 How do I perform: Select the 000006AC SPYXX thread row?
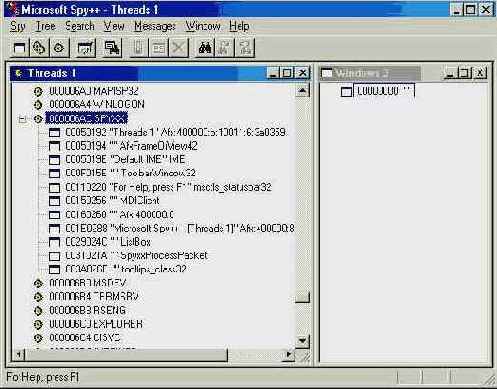[x=87, y=118]
